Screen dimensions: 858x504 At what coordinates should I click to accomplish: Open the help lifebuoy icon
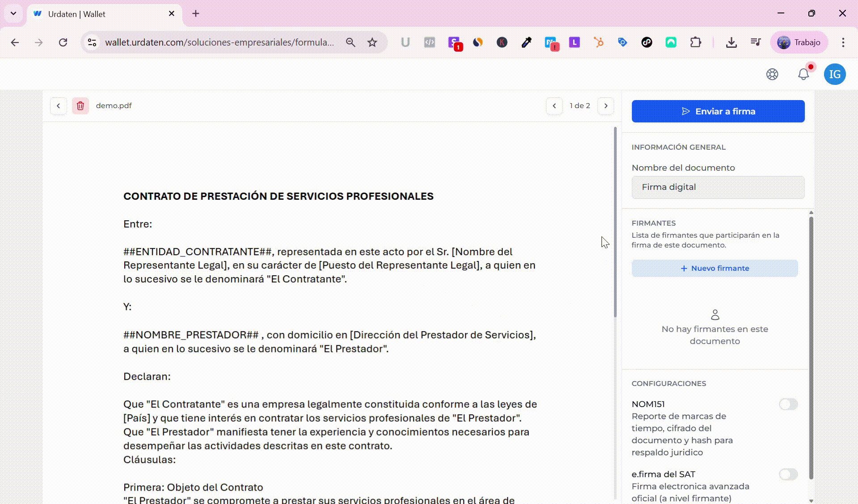point(772,74)
